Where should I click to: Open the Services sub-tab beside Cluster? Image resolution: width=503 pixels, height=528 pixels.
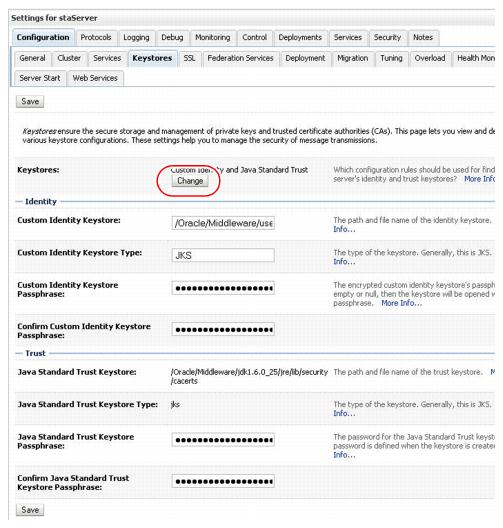click(x=107, y=59)
